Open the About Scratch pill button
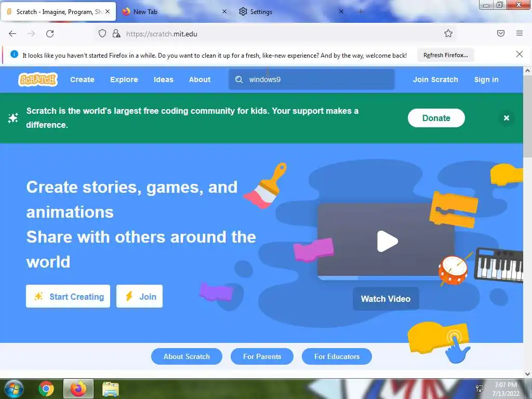Image resolution: width=532 pixels, height=399 pixels. (x=187, y=356)
